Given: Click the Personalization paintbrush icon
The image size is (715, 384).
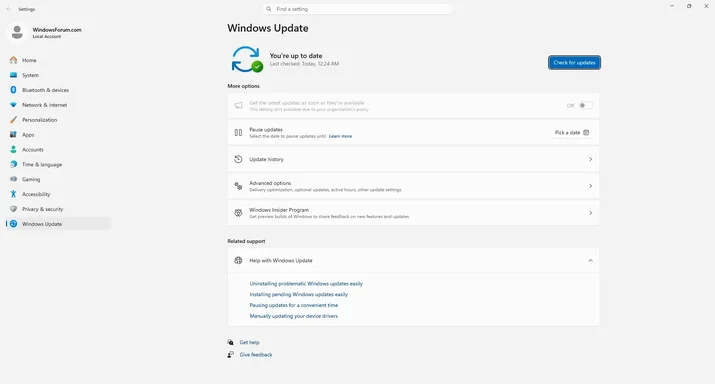Looking at the screenshot, I should tap(13, 119).
